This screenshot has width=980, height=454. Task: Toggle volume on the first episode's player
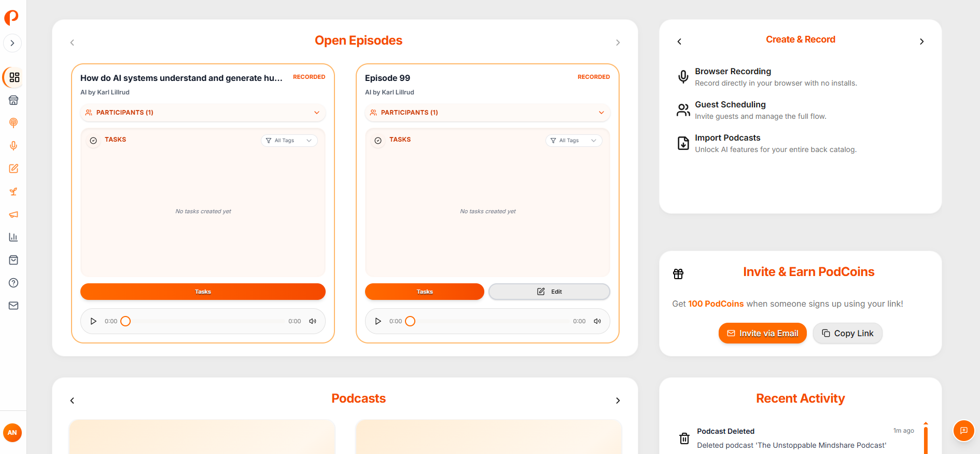pos(313,321)
